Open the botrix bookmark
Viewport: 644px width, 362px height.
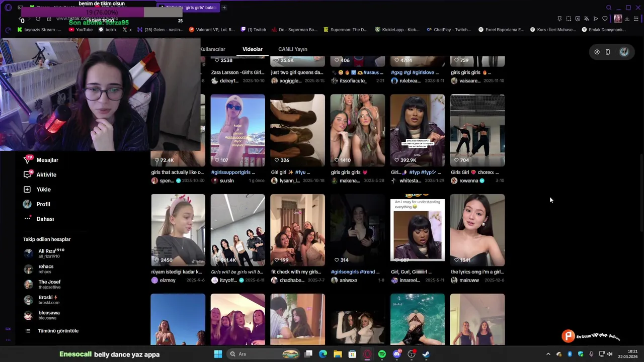pos(108,30)
